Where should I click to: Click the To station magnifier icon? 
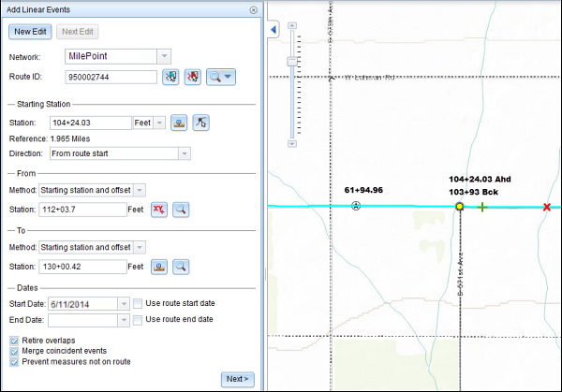pos(181,267)
